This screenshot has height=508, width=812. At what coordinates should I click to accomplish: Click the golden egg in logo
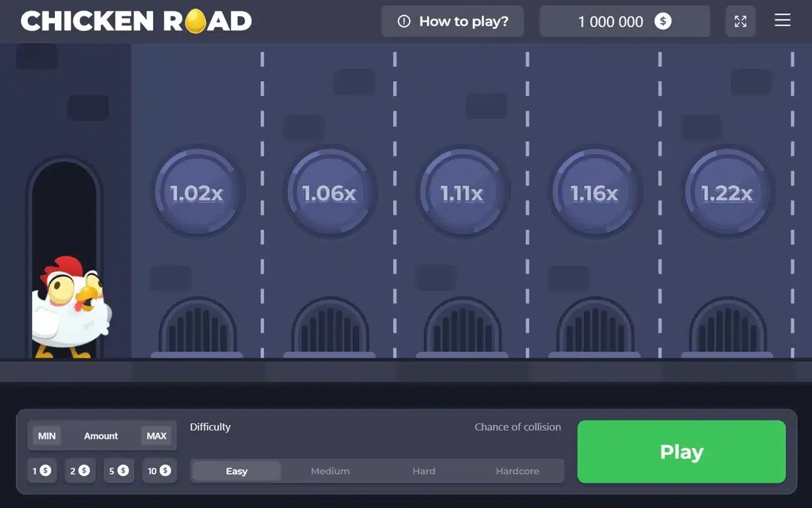(x=195, y=21)
